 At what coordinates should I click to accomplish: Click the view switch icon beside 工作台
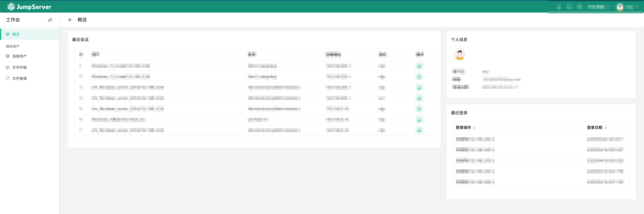click(x=50, y=20)
